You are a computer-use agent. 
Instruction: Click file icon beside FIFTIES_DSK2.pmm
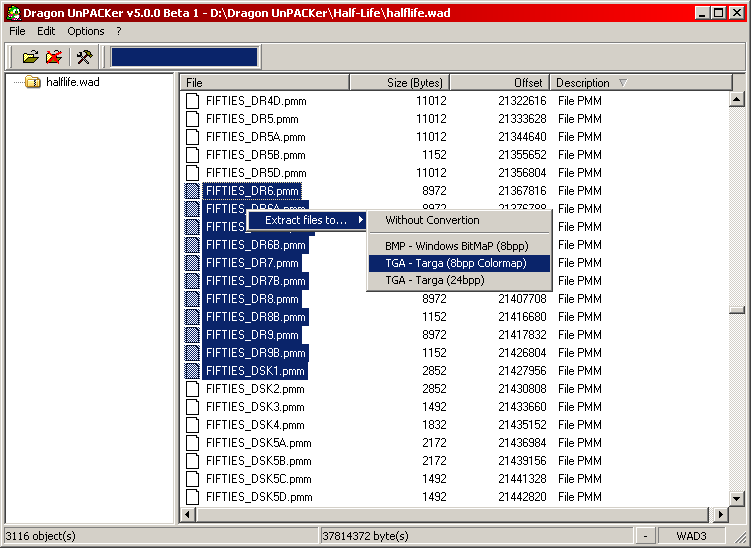pos(192,388)
